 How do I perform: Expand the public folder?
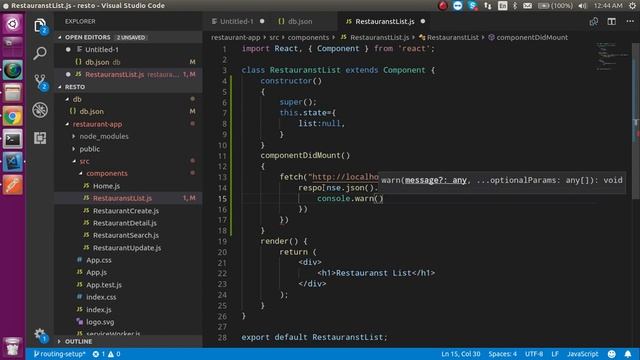click(129, 149)
